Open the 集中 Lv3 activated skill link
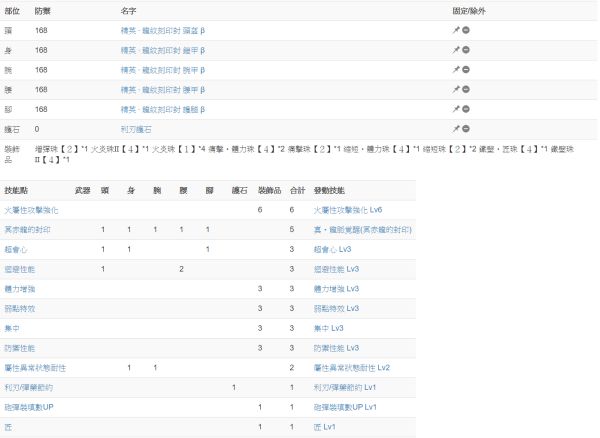 tap(329, 328)
